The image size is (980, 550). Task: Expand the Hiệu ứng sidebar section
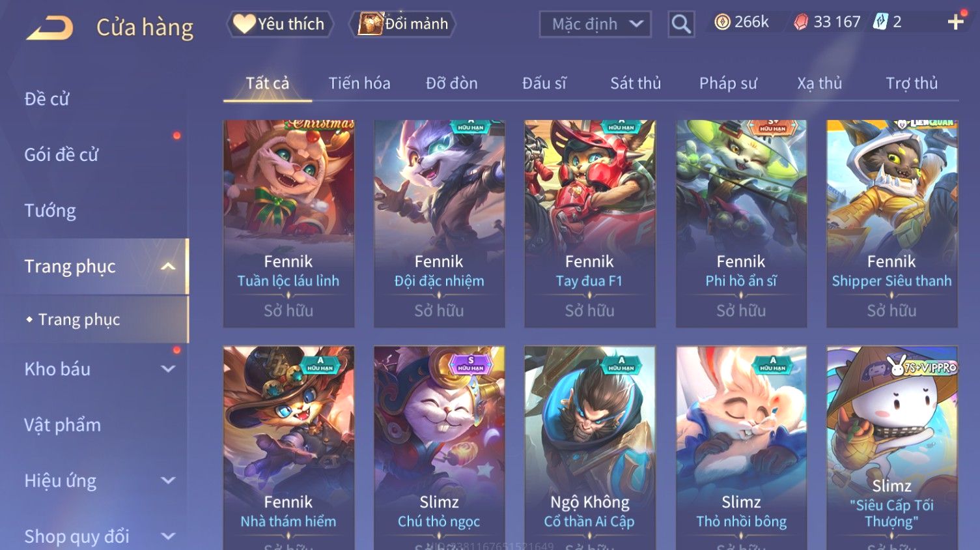(168, 481)
